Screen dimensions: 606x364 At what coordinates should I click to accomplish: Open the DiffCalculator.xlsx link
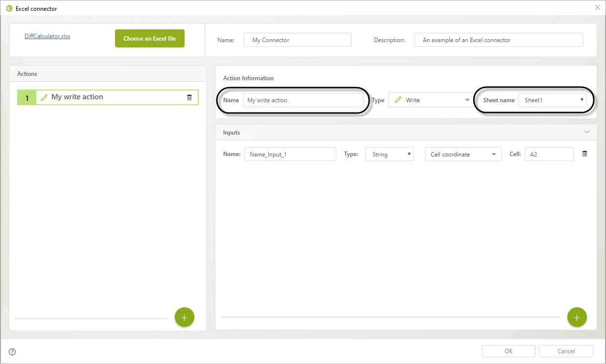coord(47,36)
